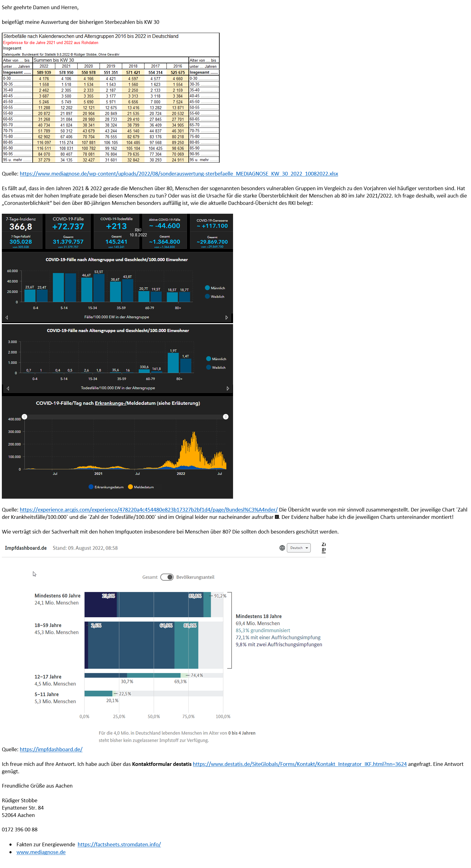Viewport: 471px width, 868px height.
Task: Toggle Weiblich series in the Todesfälle chart legend
Action: click(209, 367)
